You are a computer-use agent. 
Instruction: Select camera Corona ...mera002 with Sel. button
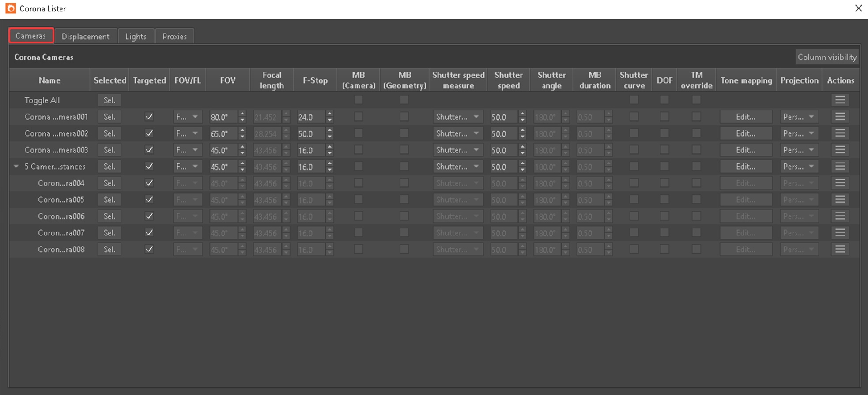click(109, 133)
